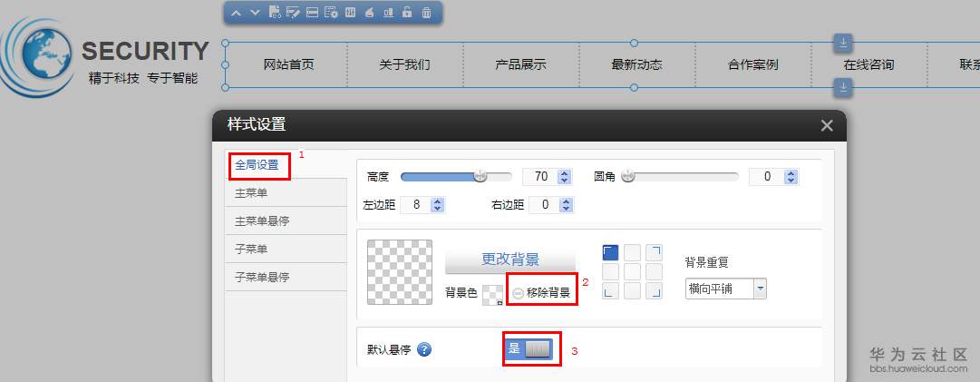980x382 pixels.
Task: Select the bottom-left background alignment cell
Action: point(611,290)
